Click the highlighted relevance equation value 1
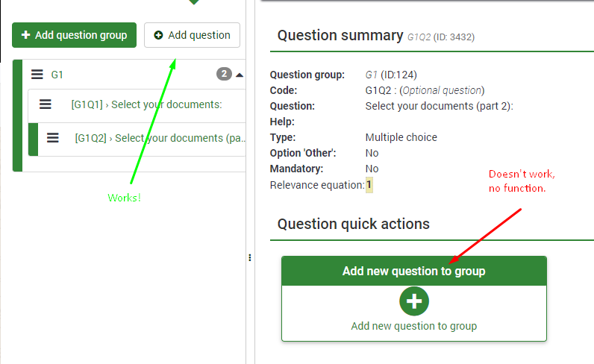Screen dimensions: 594x364 point(369,184)
